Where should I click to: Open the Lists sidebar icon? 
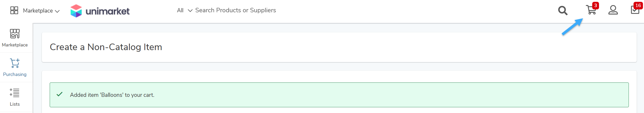[x=15, y=93]
